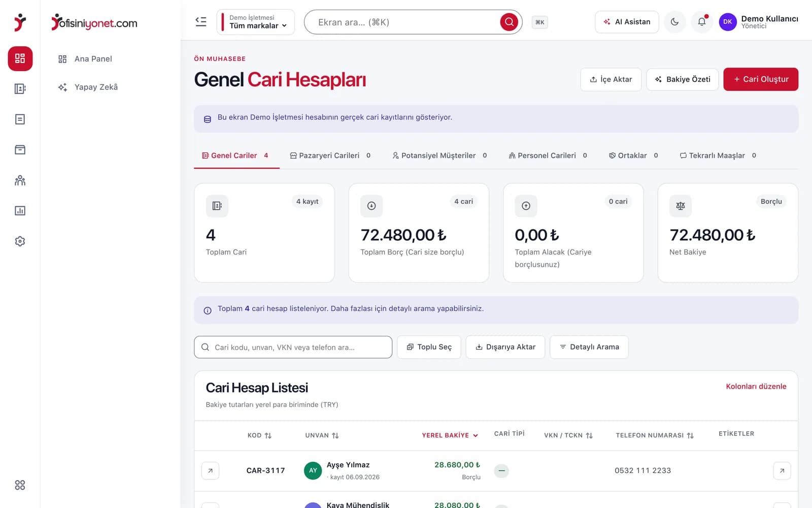Open the CAR-3117 row arrow icon on the left

tap(210, 471)
